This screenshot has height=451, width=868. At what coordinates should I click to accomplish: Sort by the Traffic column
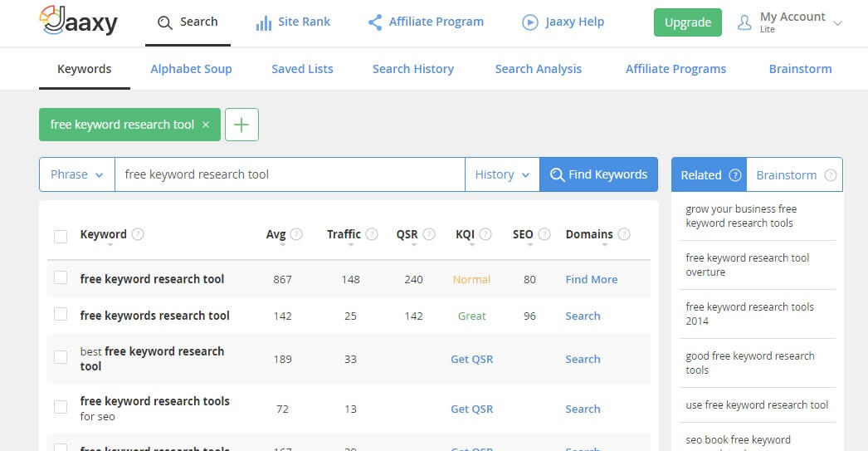350,244
